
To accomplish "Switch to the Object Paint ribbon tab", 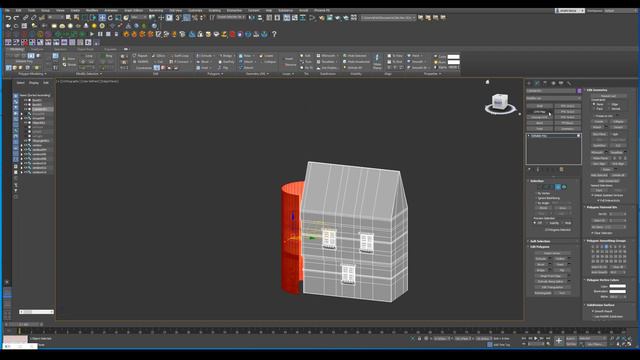I will pos(85,49).
